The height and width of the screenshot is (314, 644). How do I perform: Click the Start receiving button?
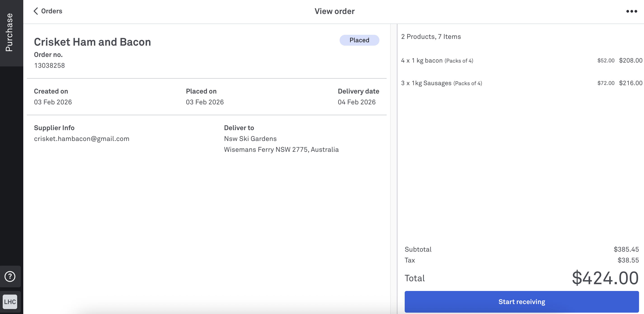(x=522, y=302)
